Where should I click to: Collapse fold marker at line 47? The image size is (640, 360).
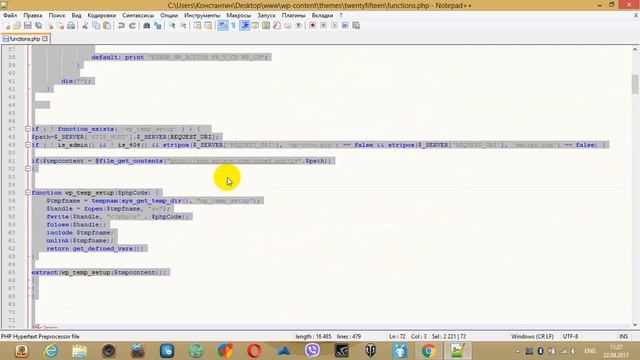28,129
